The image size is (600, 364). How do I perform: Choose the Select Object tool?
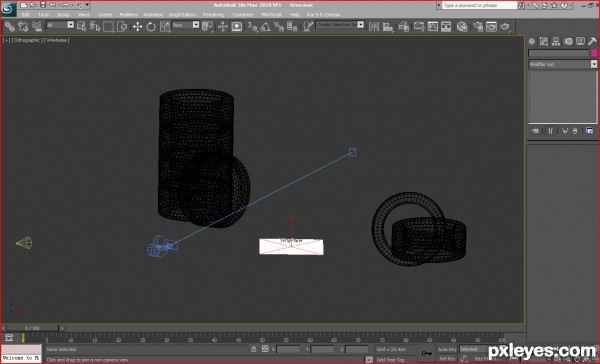coord(81,26)
